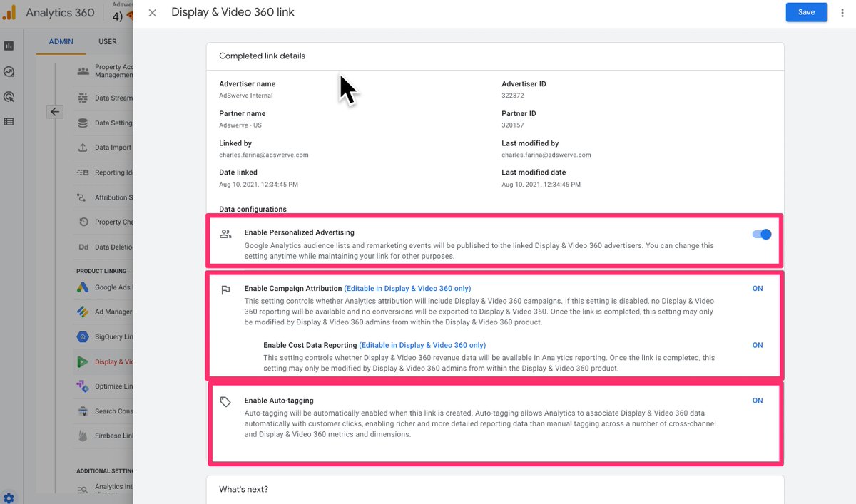Switch to the ADMIN tab
The image size is (856, 504).
61,41
